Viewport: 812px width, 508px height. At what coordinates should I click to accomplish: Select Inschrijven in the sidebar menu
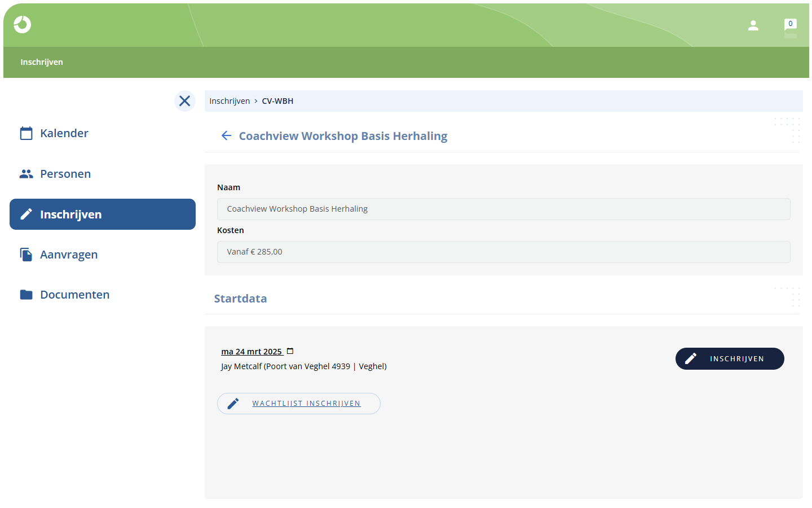click(x=103, y=214)
